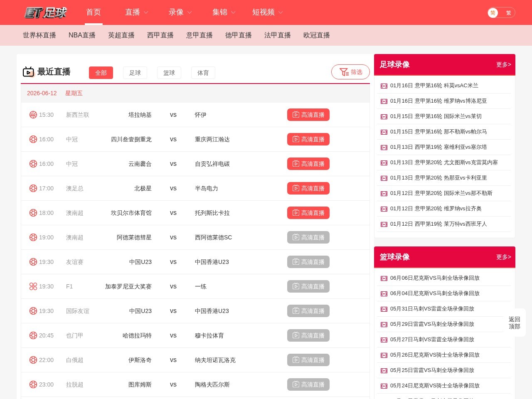Open 01月12日 维罗纳vs拉齐奥 recording link
Viewport: 532px width, 399px height.
[436, 209]
